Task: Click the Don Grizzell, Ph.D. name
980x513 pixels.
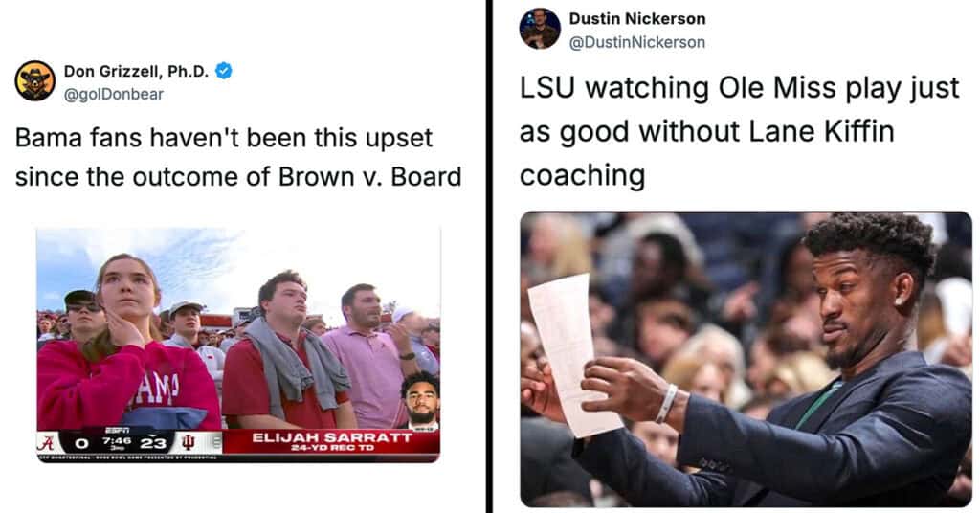Action: (x=136, y=71)
